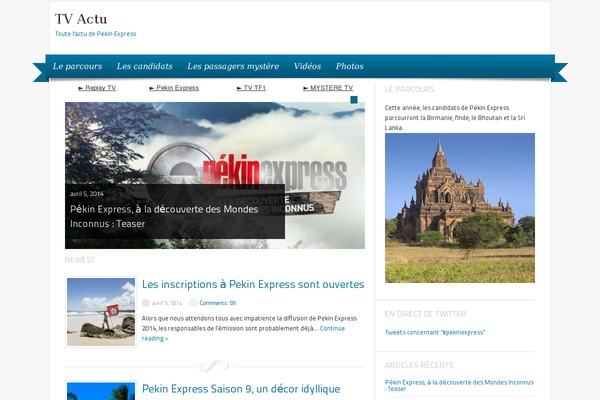Image resolution: width=600 pixels, height=400 pixels.
Task: Click the palm tree thumbnail of Saison 9 article
Action: coord(101,391)
